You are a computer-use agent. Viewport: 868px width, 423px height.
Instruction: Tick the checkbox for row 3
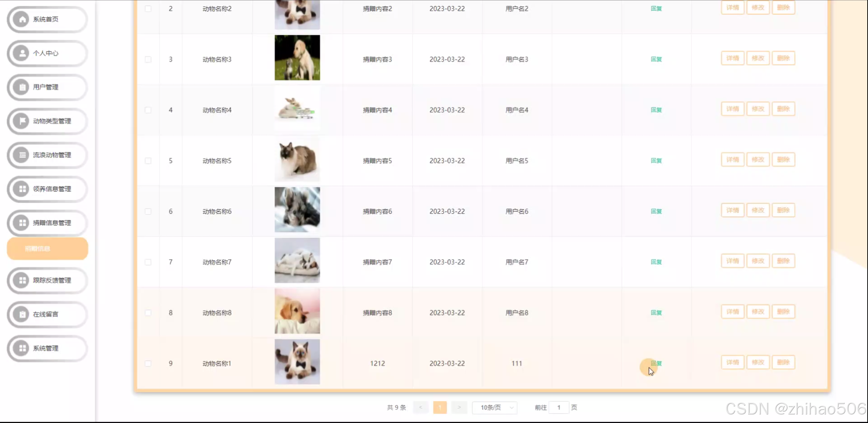click(x=148, y=59)
